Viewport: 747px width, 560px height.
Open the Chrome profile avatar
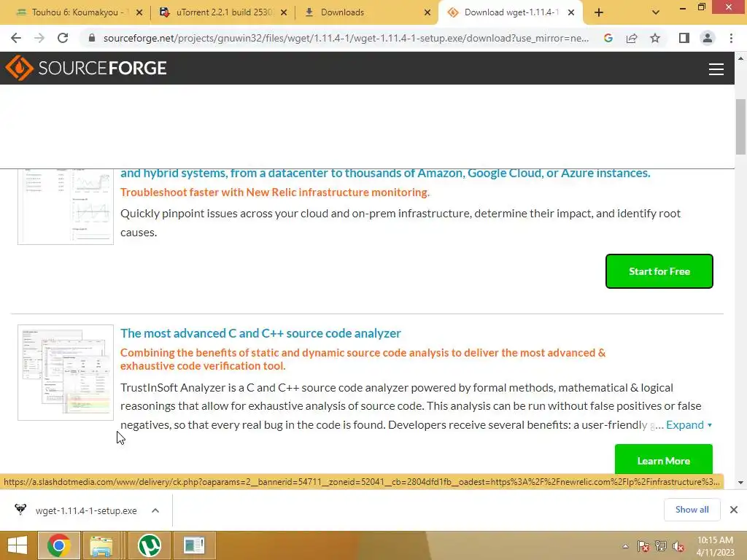708,38
